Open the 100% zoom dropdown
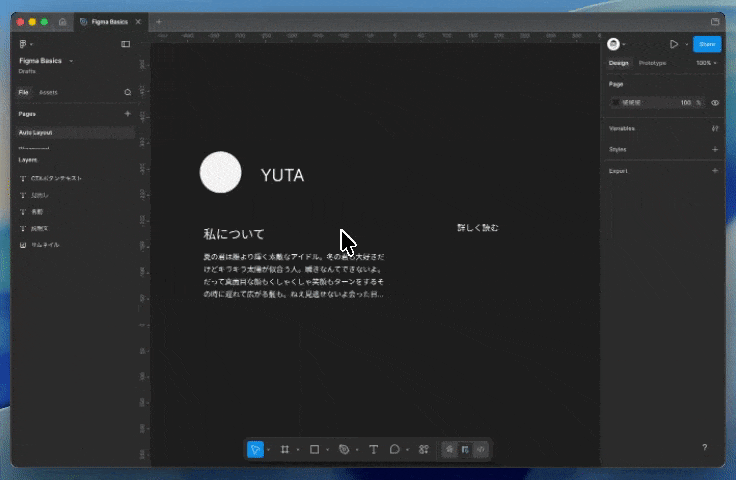This screenshot has width=736, height=480. (706, 63)
